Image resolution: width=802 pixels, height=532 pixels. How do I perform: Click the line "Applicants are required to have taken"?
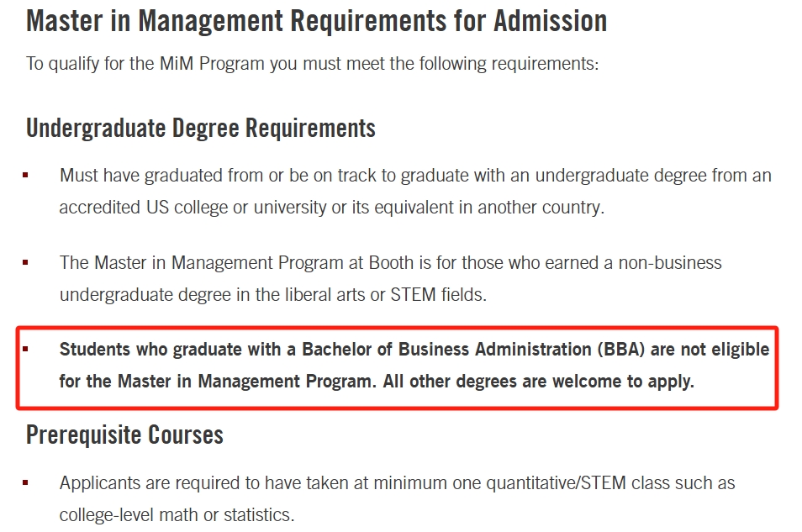point(397,483)
